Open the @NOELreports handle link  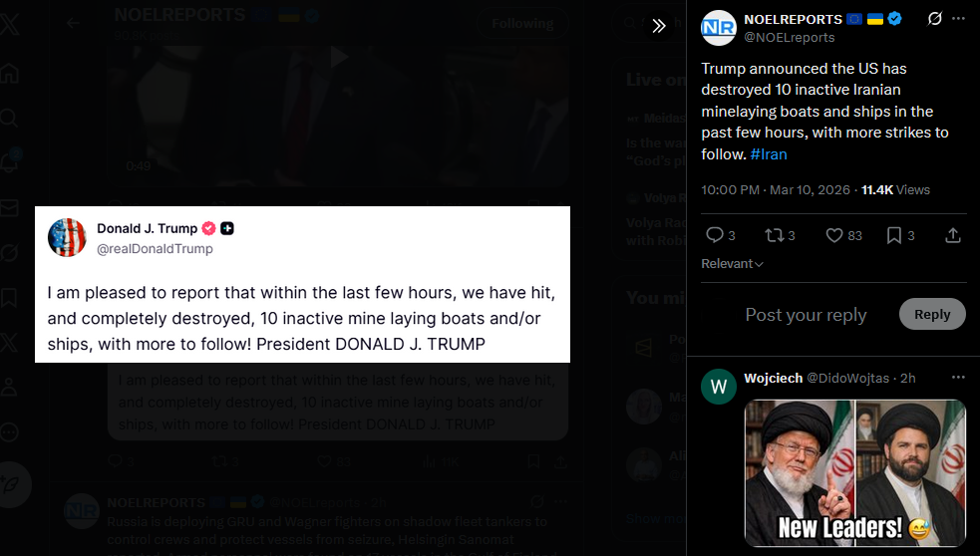pos(790,38)
